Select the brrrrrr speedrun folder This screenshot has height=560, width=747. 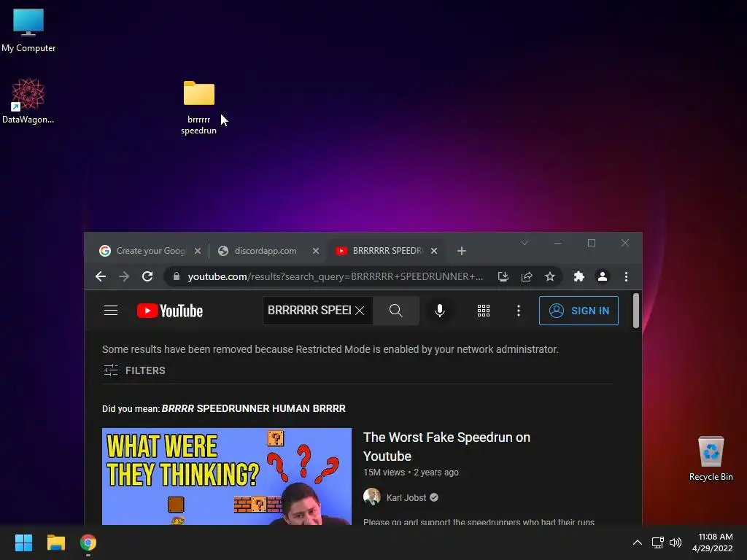[x=198, y=107]
